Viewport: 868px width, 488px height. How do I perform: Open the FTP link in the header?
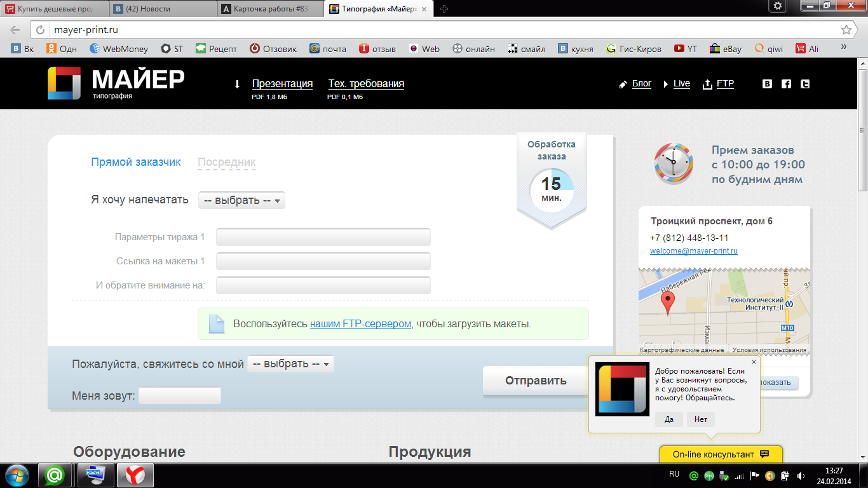[x=725, y=83]
